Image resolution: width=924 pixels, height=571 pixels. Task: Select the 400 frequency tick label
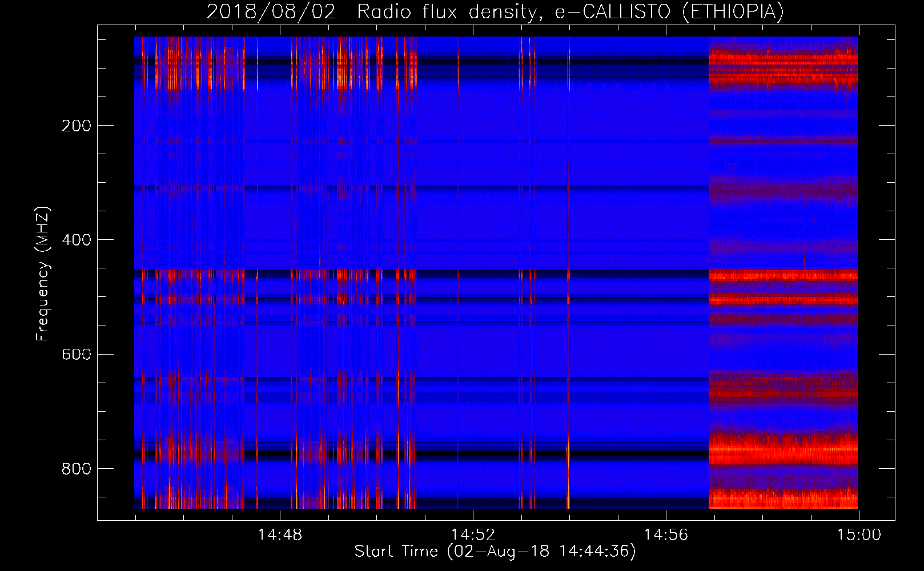(x=76, y=240)
